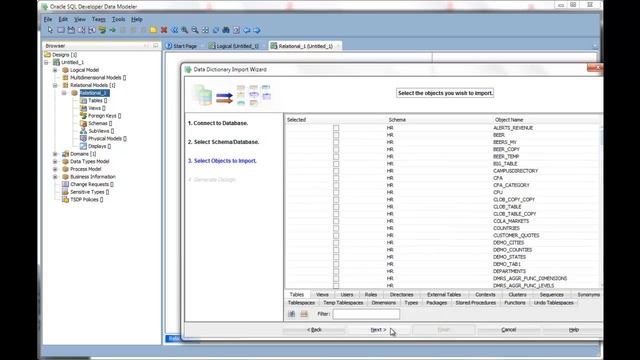Click the wizard Help button
Screen dimensions: 640x360
pos(573,330)
